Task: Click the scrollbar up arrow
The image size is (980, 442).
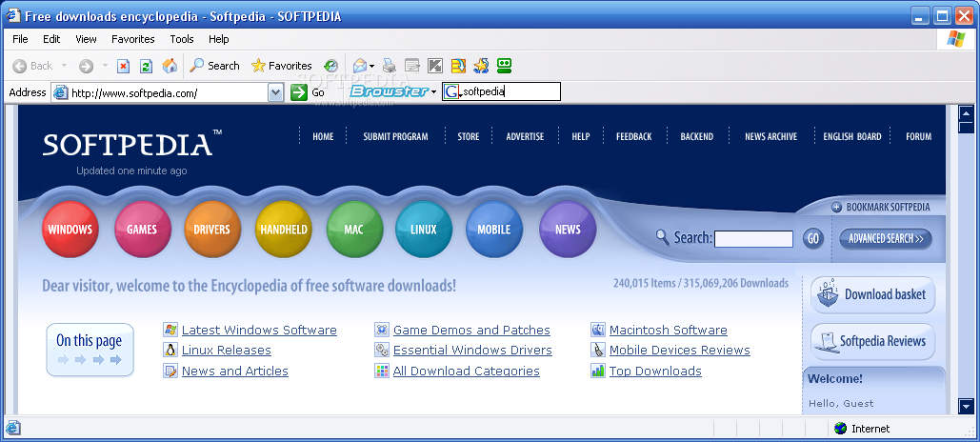Action: click(x=967, y=113)
